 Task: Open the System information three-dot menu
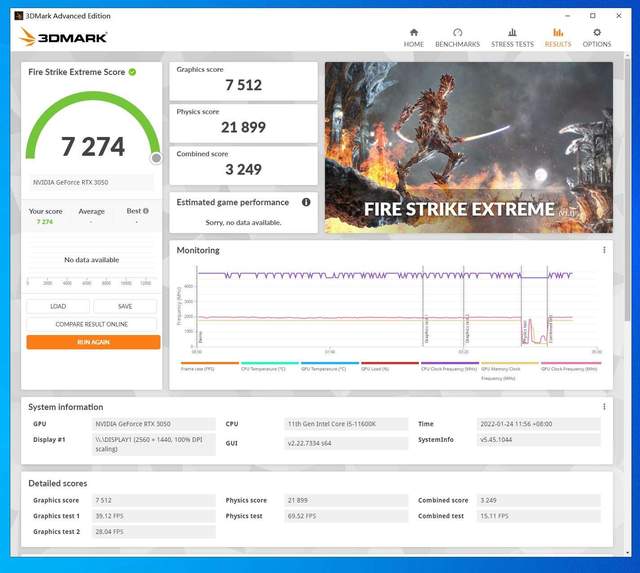[x=604, y=406]
